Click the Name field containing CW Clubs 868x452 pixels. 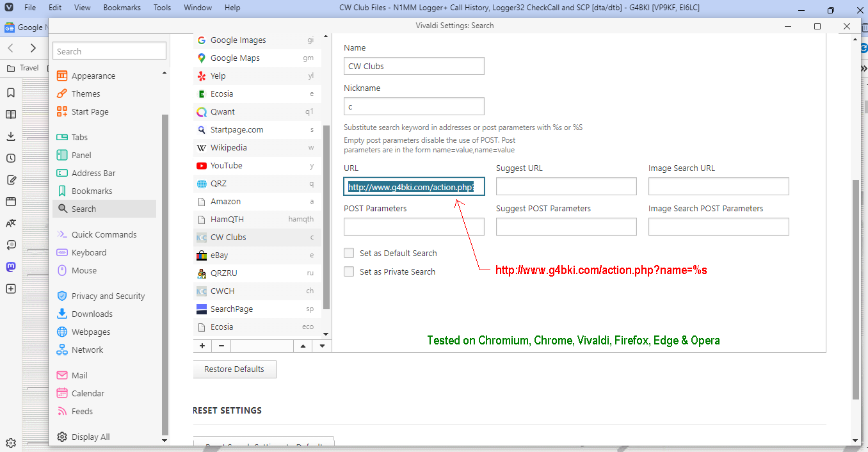coord(414,66)
